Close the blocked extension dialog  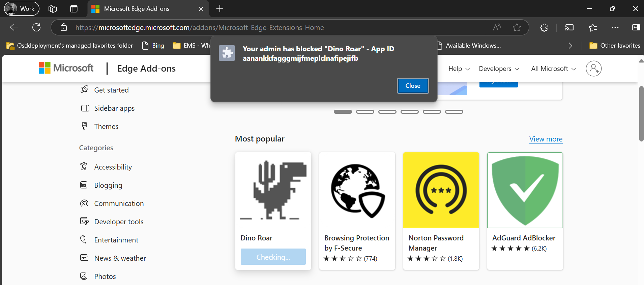[x=413, y=86]
